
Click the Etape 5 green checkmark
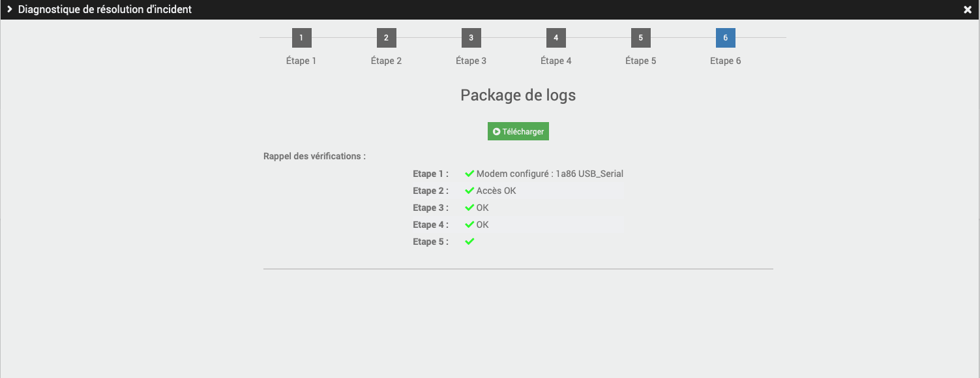point(469,242)
